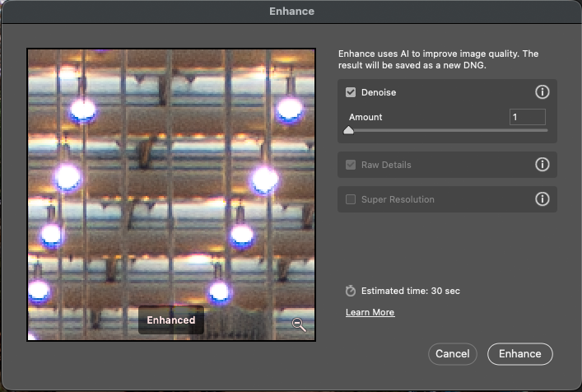Image resolution: width=582 pixels, height=392 pixels.
Task: Enable the Super Resolution checkbox
Action: [351, 199]
